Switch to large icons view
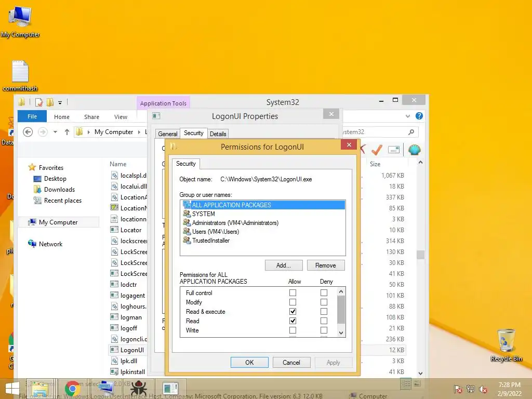Viewport: 532px width, 399px height. (x=417, y=384)
